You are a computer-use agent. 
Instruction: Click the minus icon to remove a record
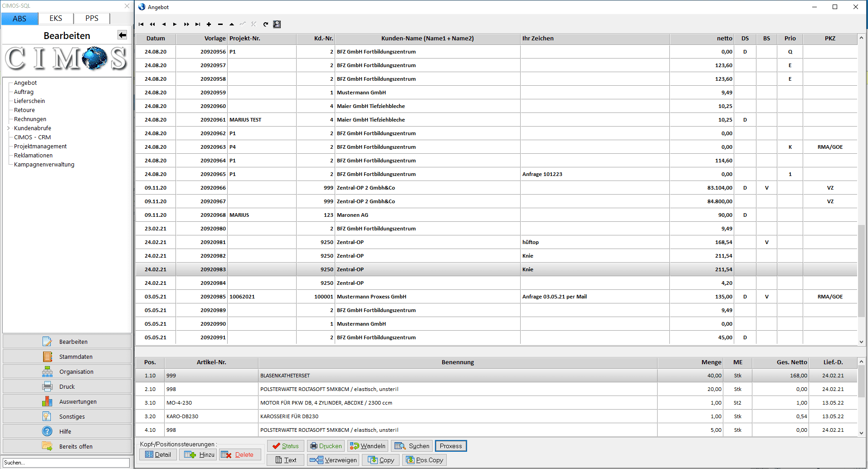220,24
